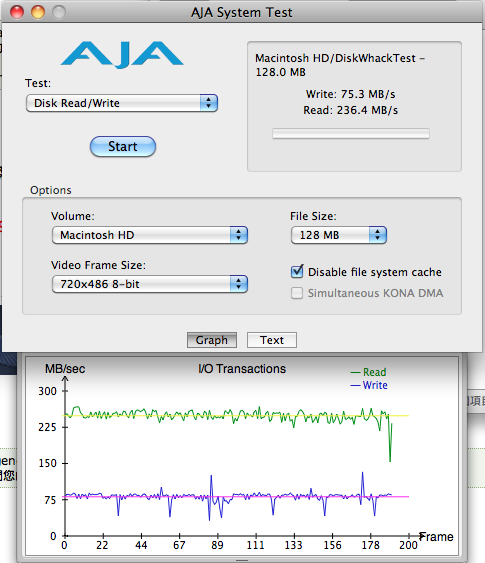Open the Video Frame Size dropdown
485x563 pixels.
coord(150,284)
